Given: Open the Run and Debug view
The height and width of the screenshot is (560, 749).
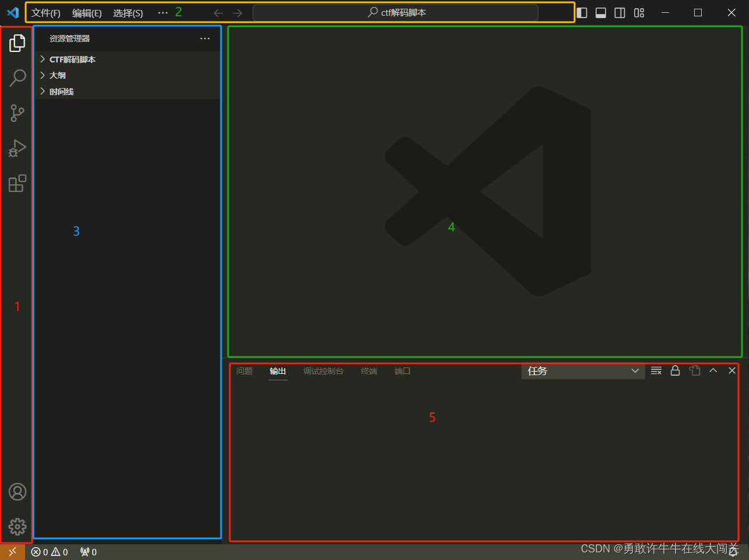Looking at the screenshot, I should click(17, 148).
